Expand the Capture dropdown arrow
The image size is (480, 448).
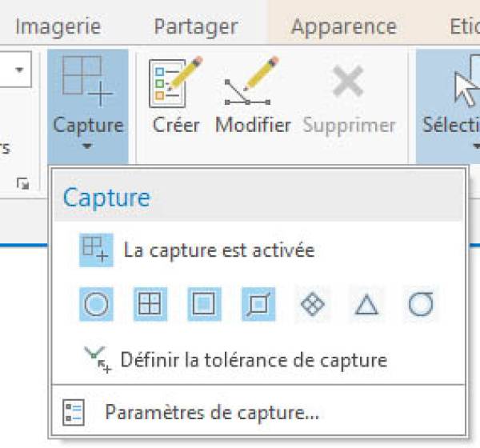click(87, 147)
